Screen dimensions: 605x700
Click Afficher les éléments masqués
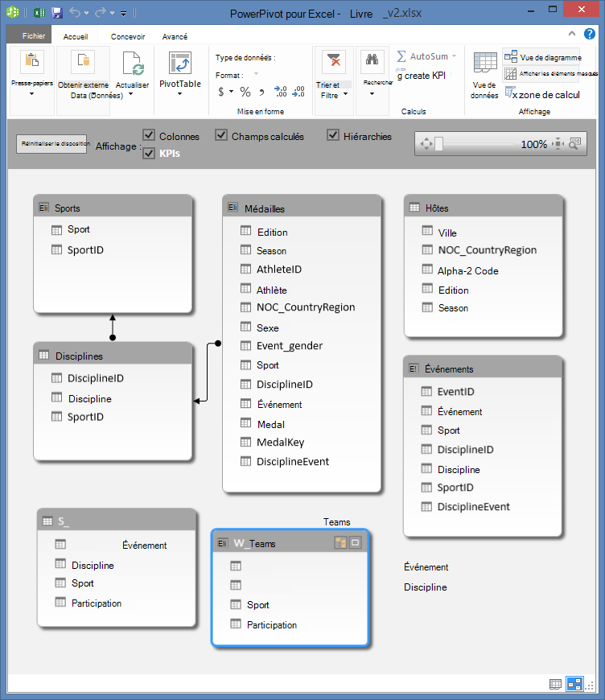click(x=550, y=74)
